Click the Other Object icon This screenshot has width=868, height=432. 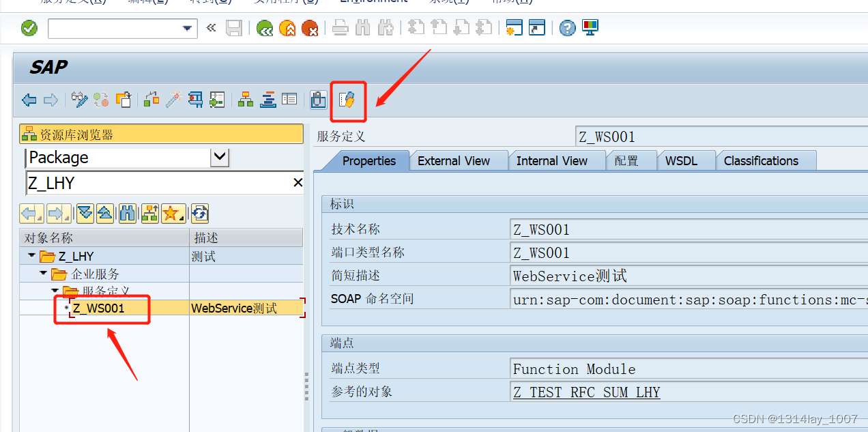[x=123, y=100]
